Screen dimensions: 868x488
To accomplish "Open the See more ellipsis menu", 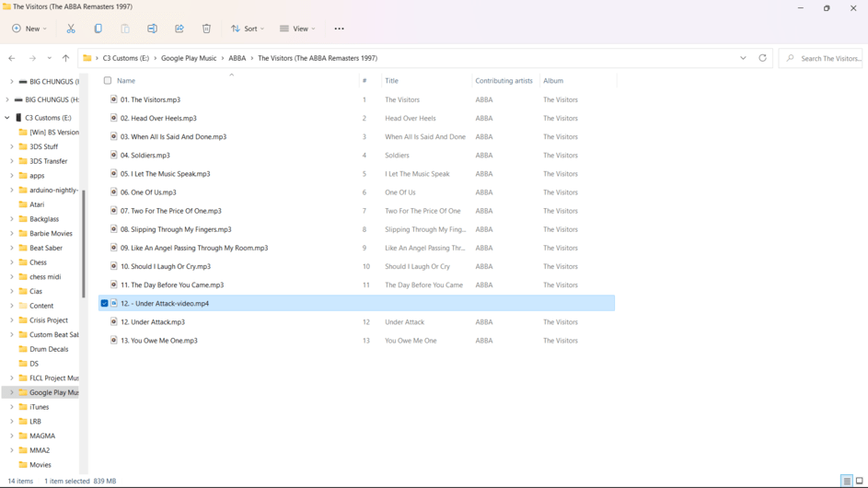I will (340, 29).
